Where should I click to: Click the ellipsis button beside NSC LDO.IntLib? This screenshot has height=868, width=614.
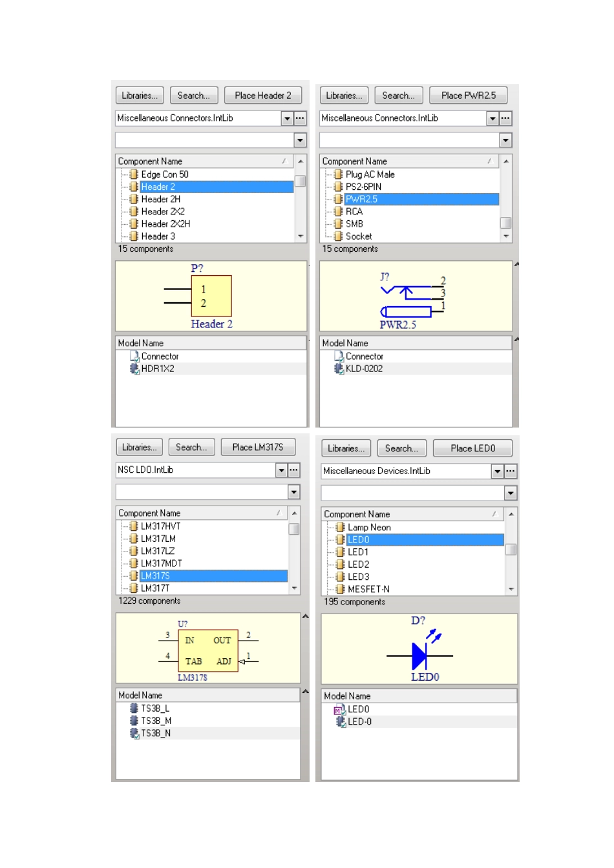[x=294, y=470]
